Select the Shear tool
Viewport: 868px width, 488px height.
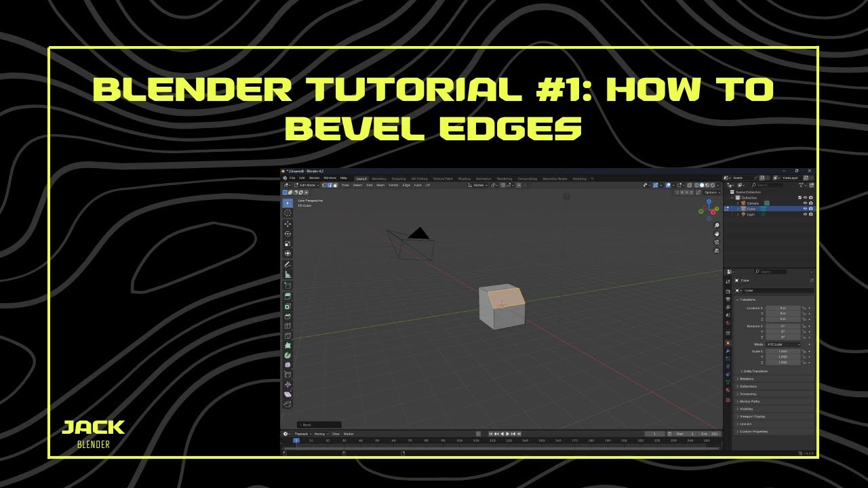tap(288, 394)
